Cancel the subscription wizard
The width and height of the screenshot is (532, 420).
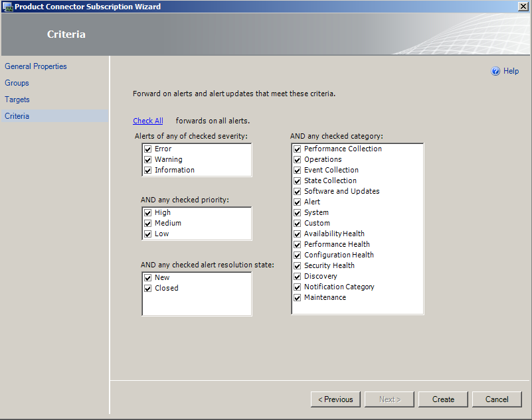(x=497, y=399)
